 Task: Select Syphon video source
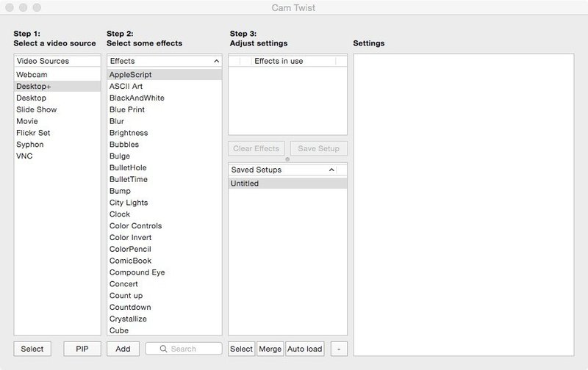tap(57, 144)
